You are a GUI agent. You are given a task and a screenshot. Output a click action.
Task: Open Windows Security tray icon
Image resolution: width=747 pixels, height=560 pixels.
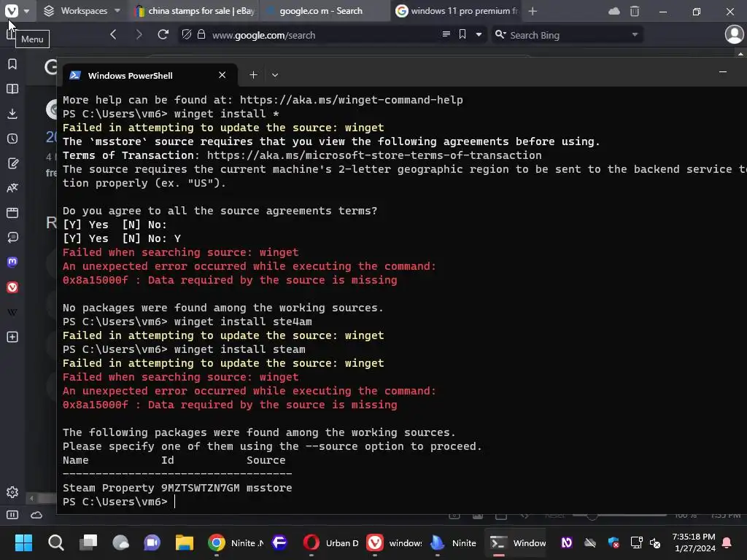pos(614,542)
